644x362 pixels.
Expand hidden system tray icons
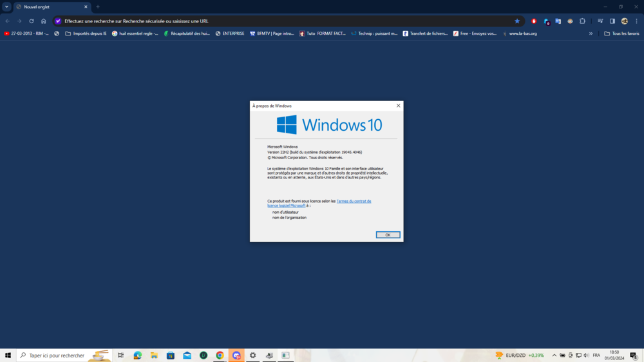(554, 355)
